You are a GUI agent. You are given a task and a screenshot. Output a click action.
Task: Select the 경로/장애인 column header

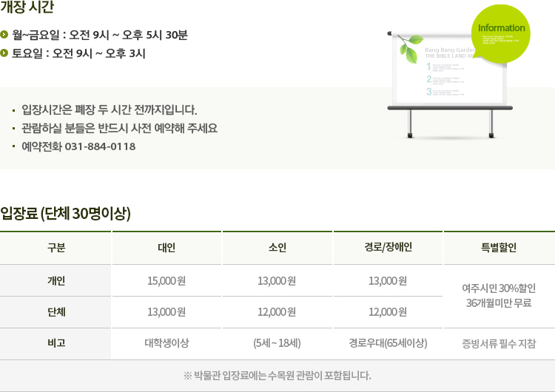click(388, 248)
